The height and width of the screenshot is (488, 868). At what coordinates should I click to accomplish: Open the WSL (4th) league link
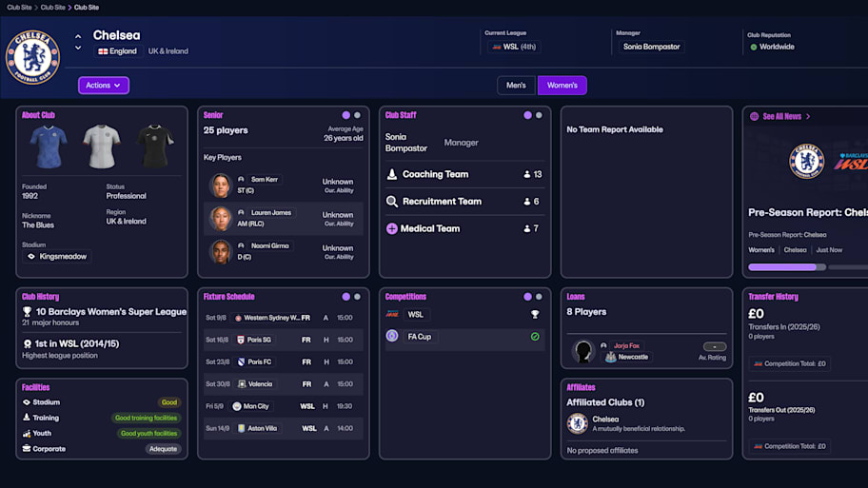click(514, 47)
